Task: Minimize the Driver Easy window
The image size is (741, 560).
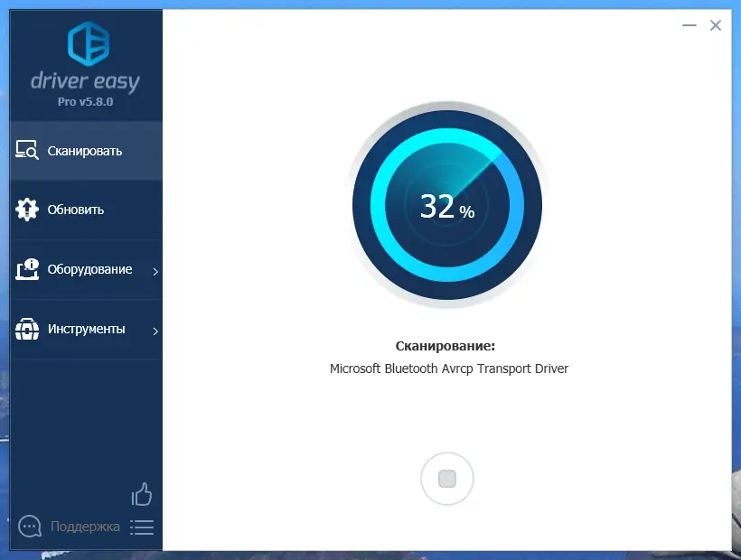Action: click(x=689, y=25)
